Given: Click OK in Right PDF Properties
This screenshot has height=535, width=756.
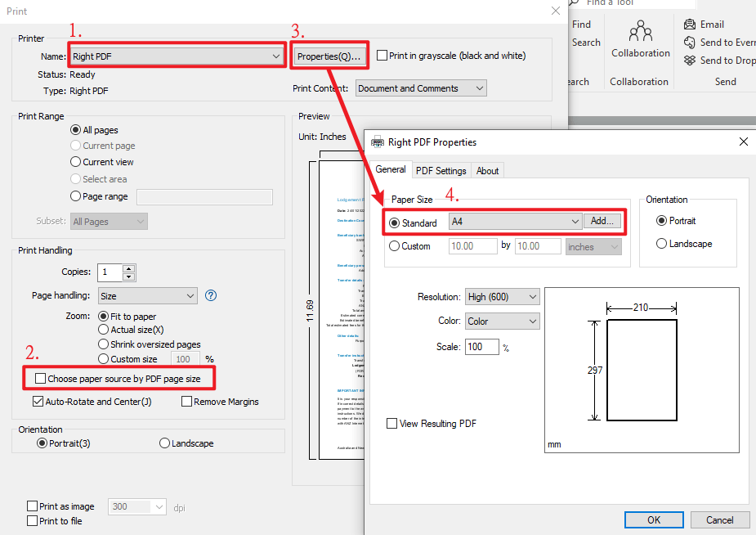Looking at the screenshot, I should click(x=654, y=519).
